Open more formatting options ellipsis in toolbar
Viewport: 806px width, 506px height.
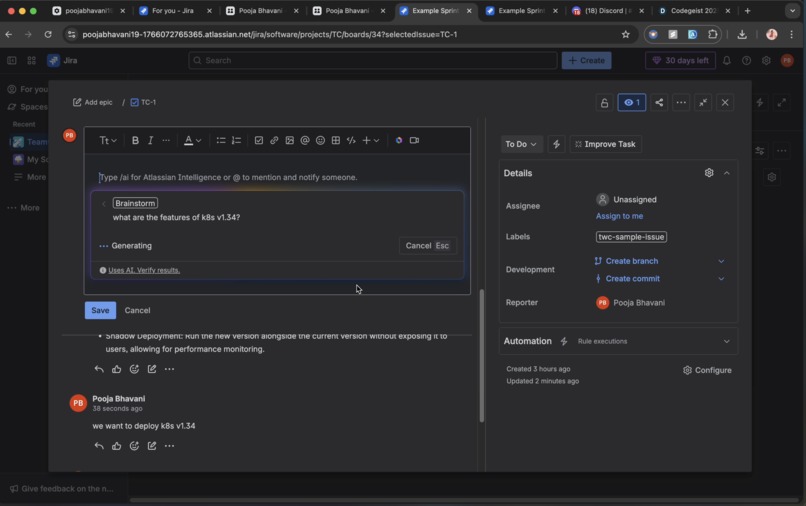[166, 140]
